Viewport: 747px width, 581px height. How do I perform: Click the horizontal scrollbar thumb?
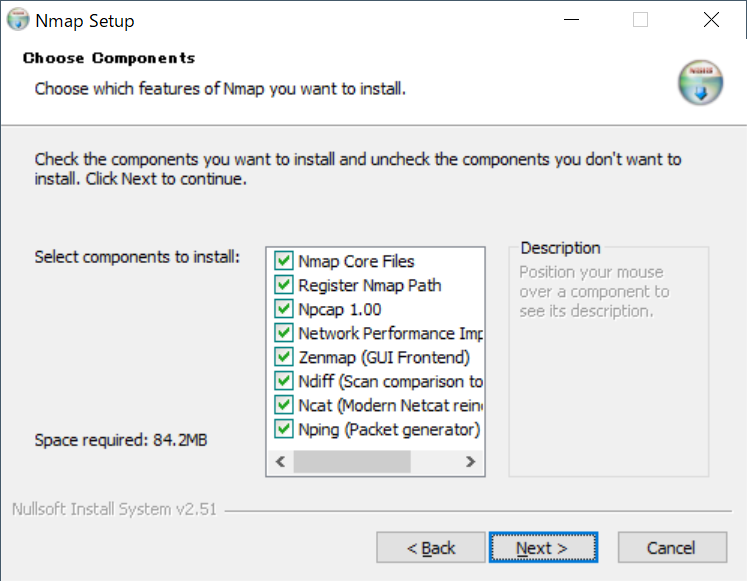[x=351, y=462]
